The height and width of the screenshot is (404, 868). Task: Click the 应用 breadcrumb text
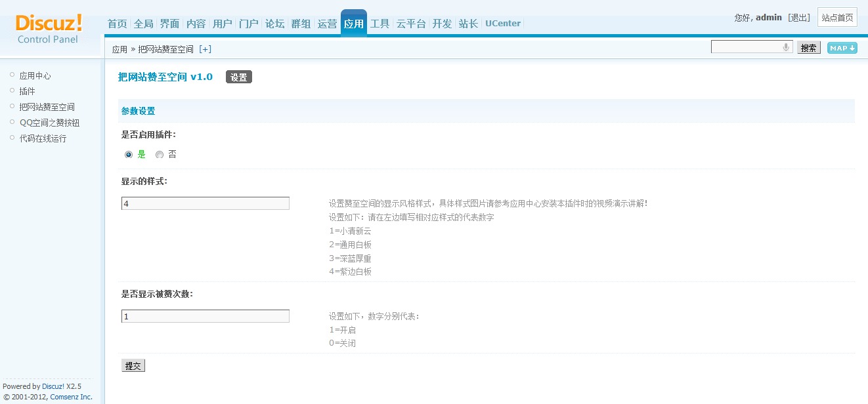(119, 49)
